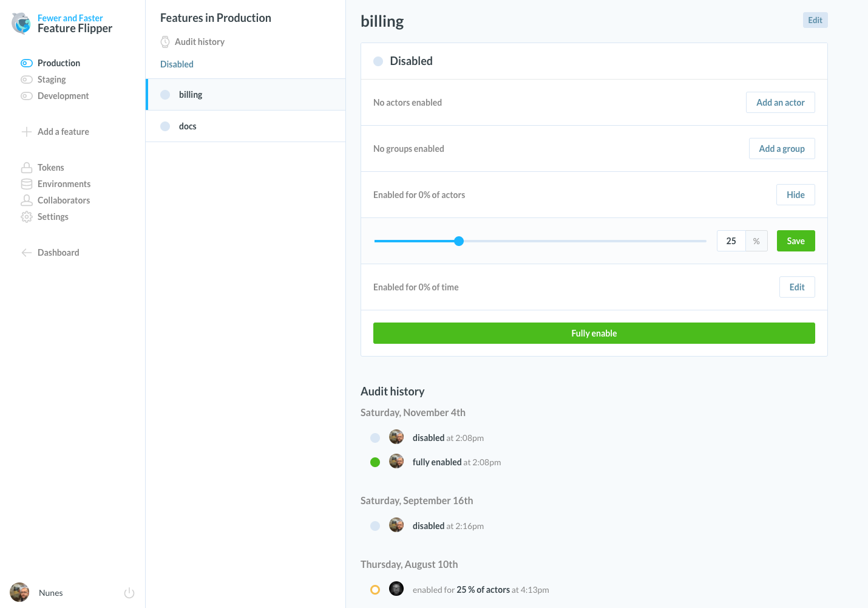Screen dimensions: 868x608
Task: Return to Dashboard via the back arrow icon
Action: pyautogui.click(x=27, y=252)
